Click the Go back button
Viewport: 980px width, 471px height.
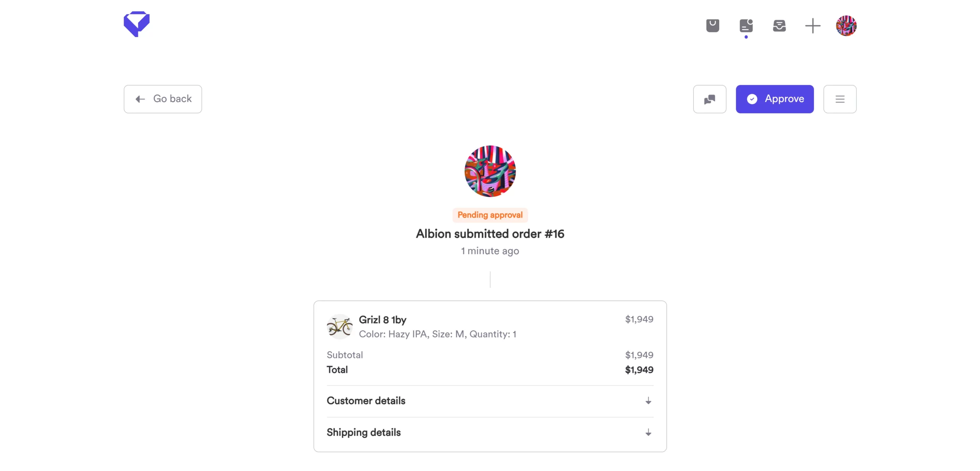163,99
